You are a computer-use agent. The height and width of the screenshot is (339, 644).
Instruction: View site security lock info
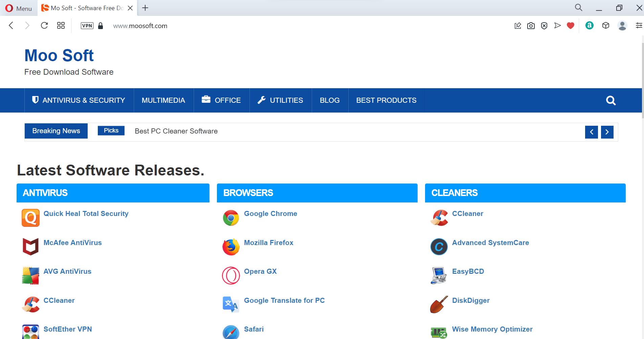tap(101, 26)
